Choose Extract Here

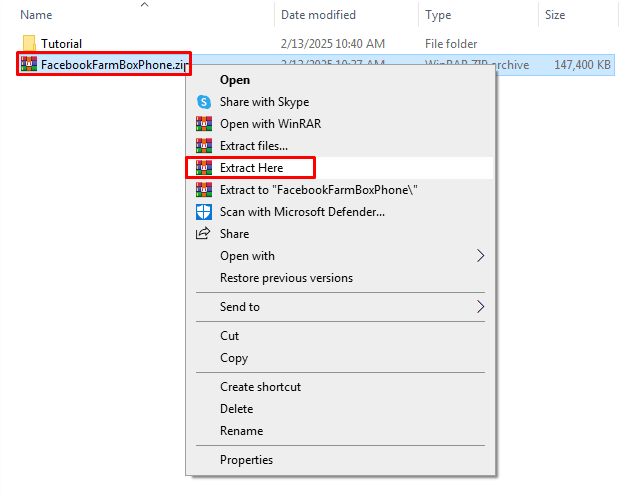pyautogui.click(x=252, y=168)
